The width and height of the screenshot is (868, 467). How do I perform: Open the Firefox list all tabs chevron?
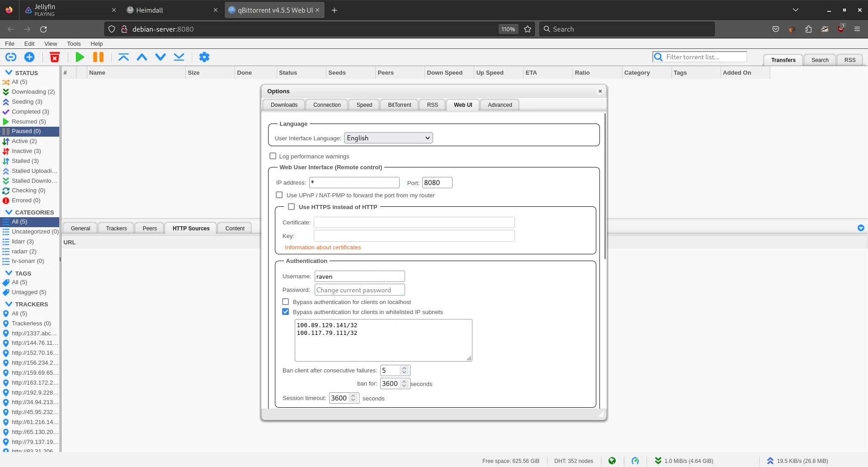coord(796,10)
